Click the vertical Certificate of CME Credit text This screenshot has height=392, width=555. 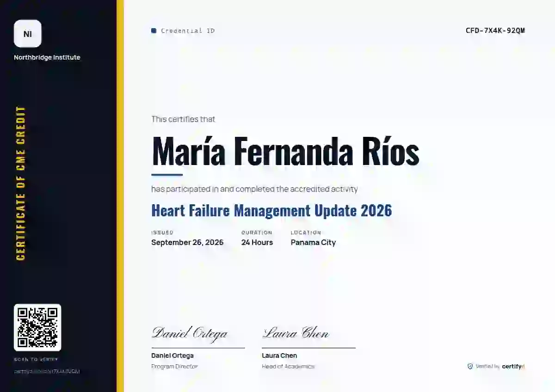coord(21,184)
